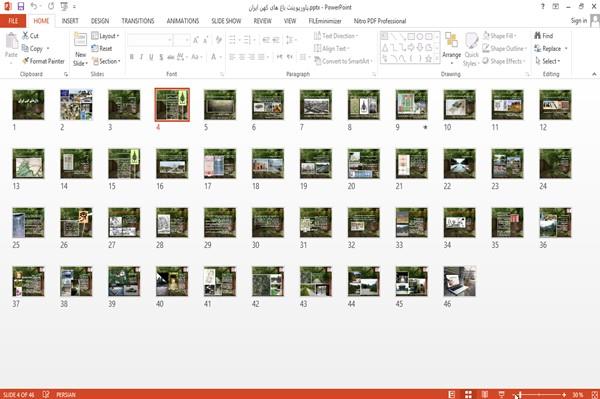Toggle Bullets list button

233,40
